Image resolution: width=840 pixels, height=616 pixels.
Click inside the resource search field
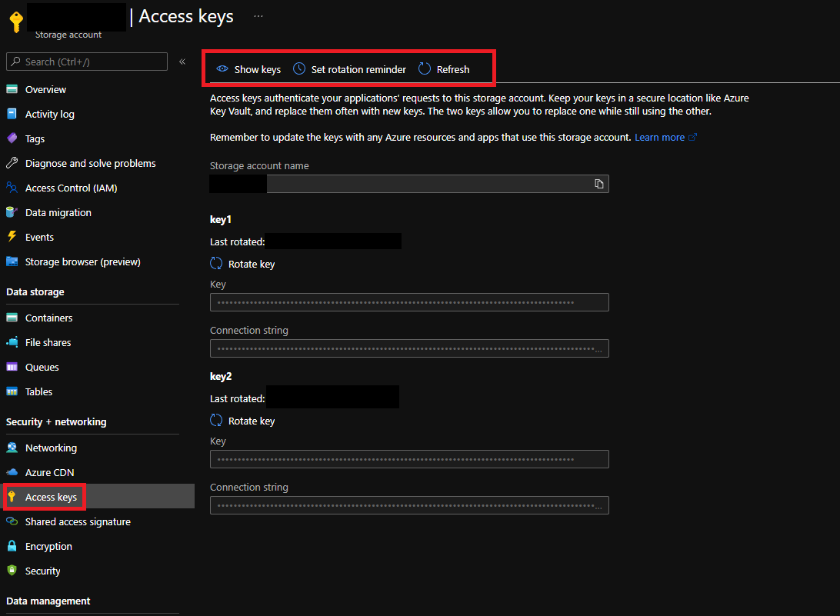click(86, 62)
